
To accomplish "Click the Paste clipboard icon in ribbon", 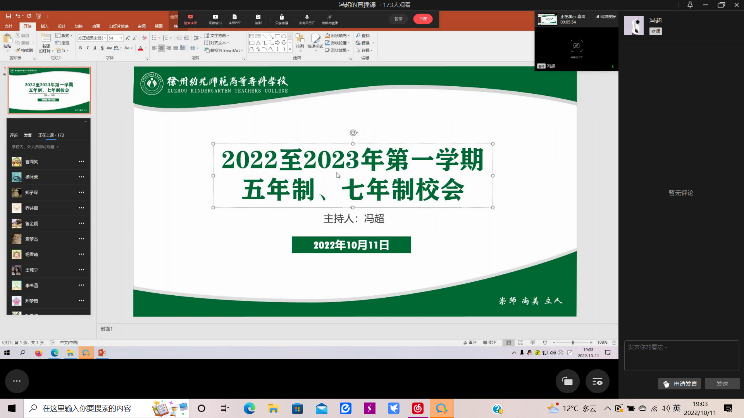I will click(x=9, y=42).
